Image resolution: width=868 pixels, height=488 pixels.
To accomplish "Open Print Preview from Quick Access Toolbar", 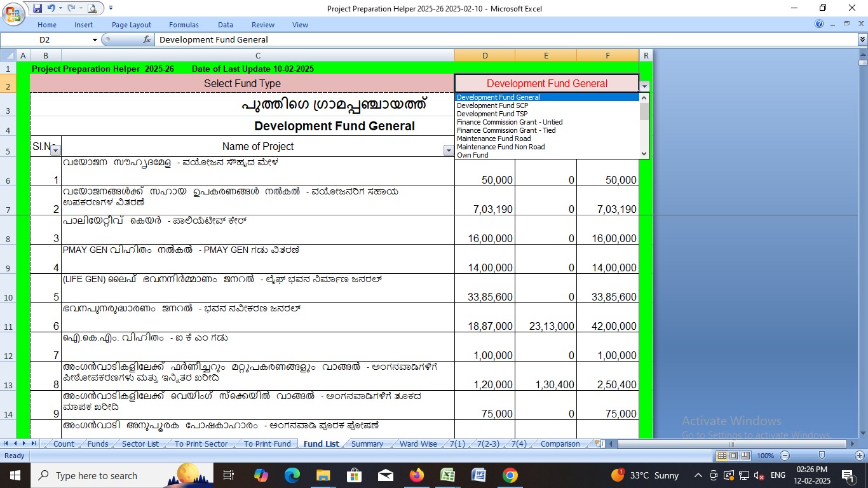I will tap(92, 8).
